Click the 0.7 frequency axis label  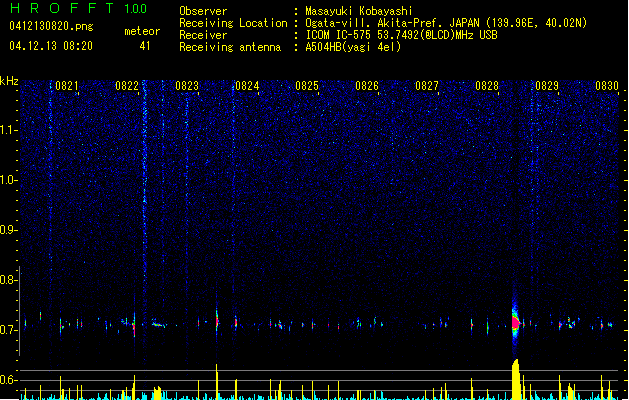coord(9,330)
